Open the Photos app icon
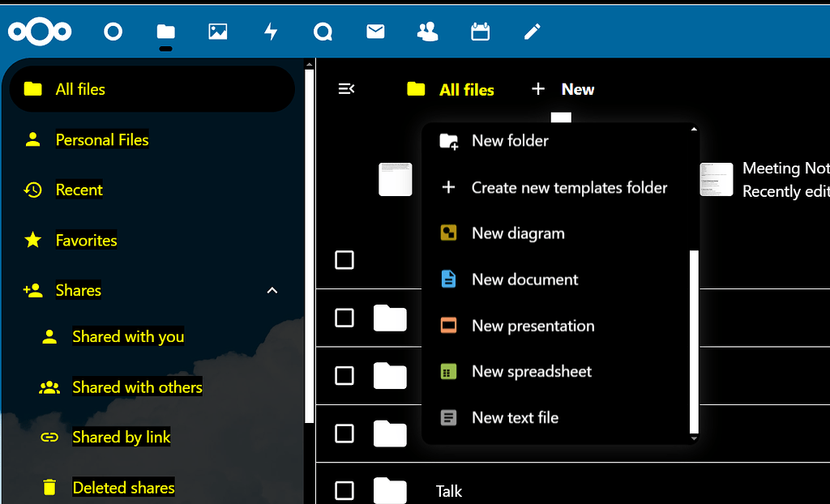Screen dimensions: 830x504 coord(218,32)
